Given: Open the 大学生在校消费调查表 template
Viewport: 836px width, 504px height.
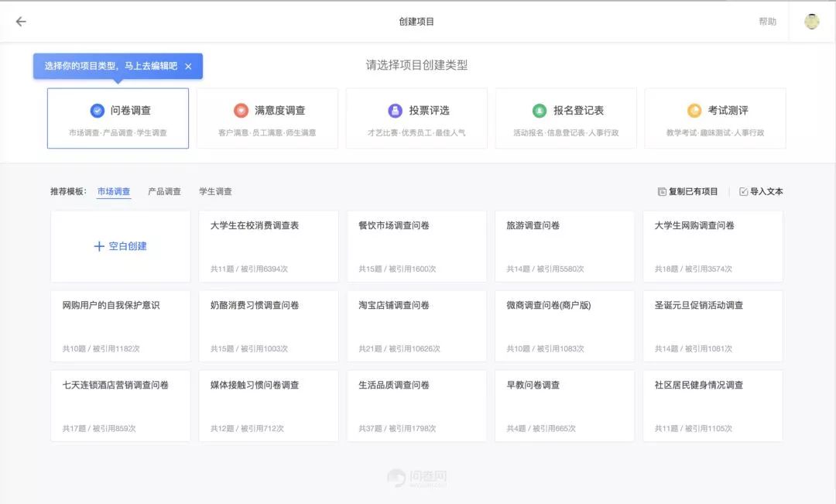Looking at the screenshot, I should coord(267,245).
